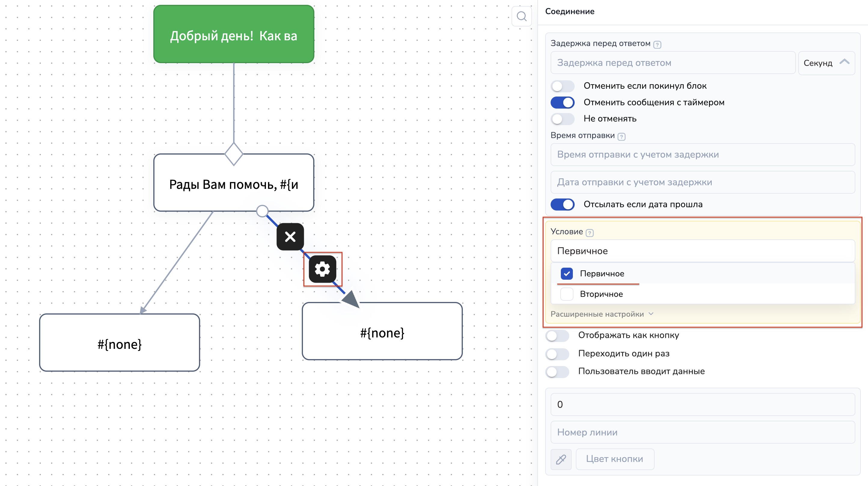Toggle Отображать как кнопку switch
The image size is (868, 486).
tap(557, 336)
